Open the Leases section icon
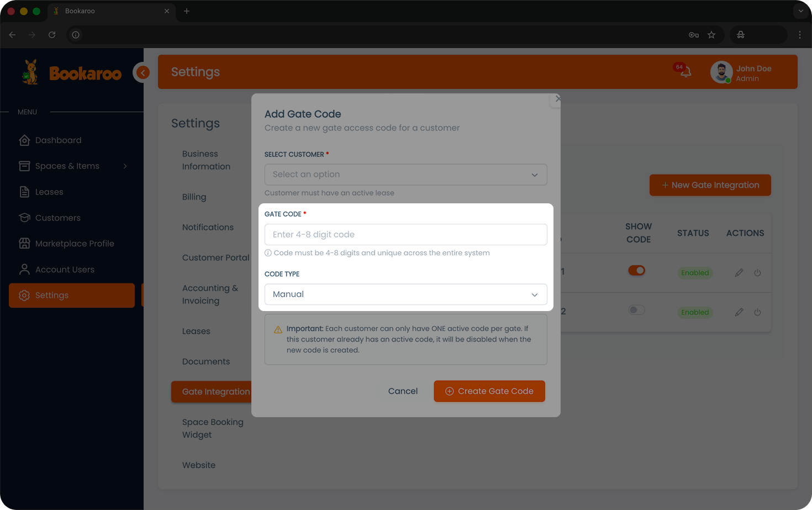Viewport: 812px width, 510px height. pos(24,192)
